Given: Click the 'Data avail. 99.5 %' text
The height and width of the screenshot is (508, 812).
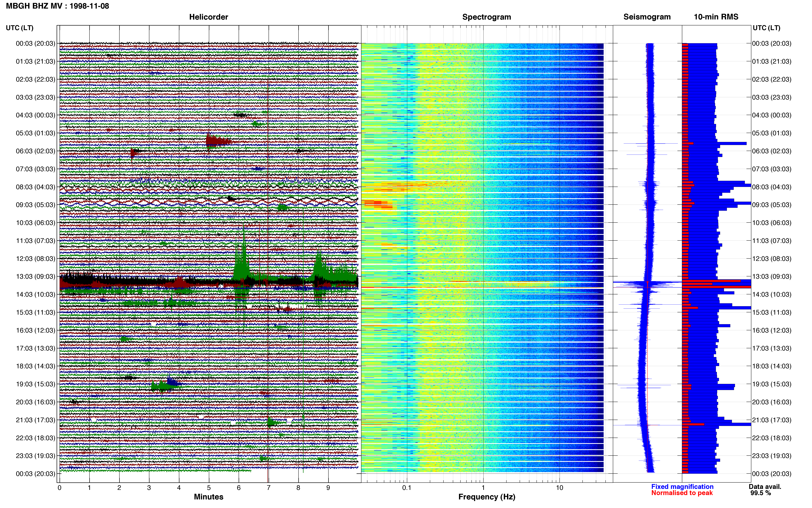Looking at the screenshot, I should point(765,490).
